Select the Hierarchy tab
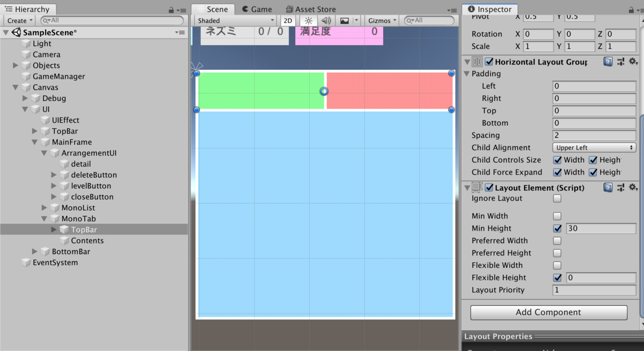644x351 pixels. [x=27, y=9]
